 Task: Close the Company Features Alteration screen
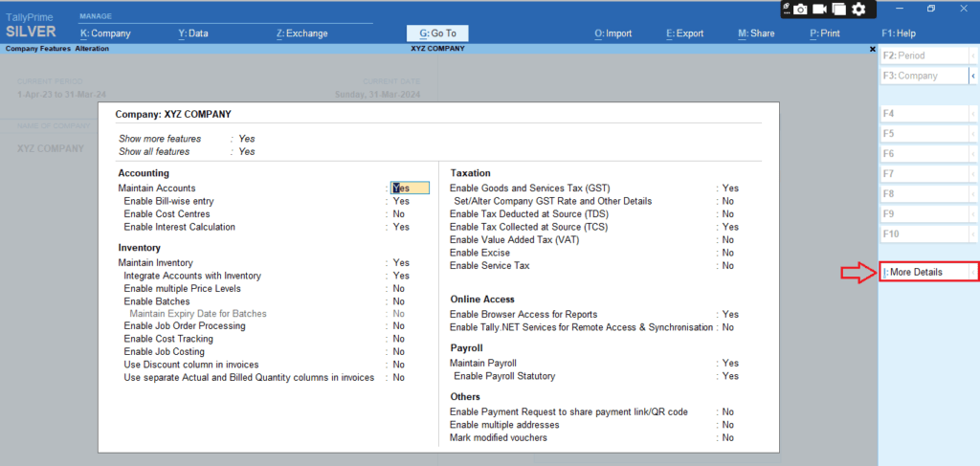coord(873,49)
